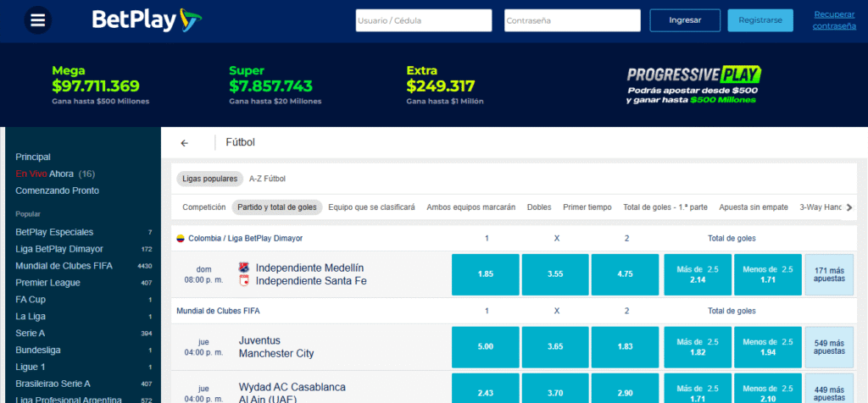Screen dimensions: 868x403
Task: Open the Colombia / Liga BetPlay Dimayor header
Action: point(245,239)
